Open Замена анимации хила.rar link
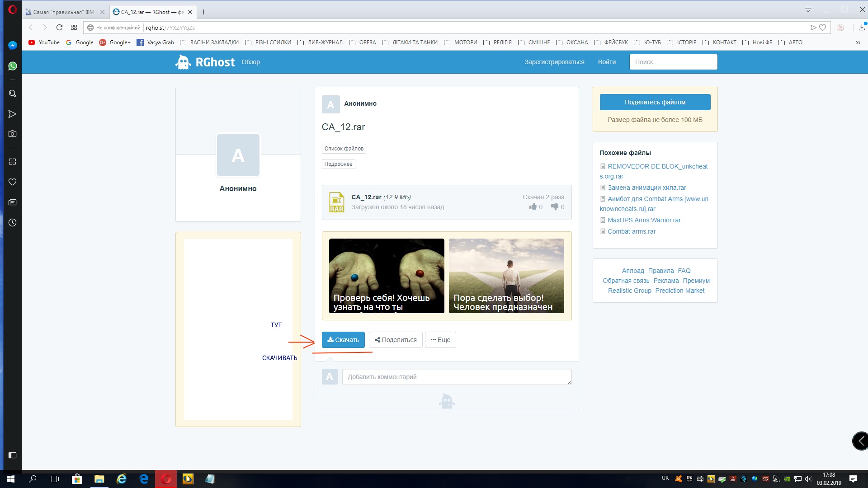This screenshot has width=868, height=488. point(646,188)
